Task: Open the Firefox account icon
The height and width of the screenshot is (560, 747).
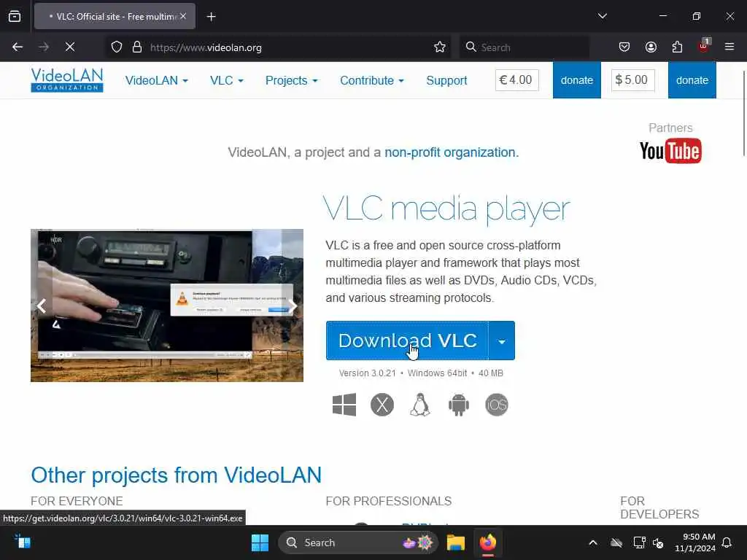Action: pos(651,47)
